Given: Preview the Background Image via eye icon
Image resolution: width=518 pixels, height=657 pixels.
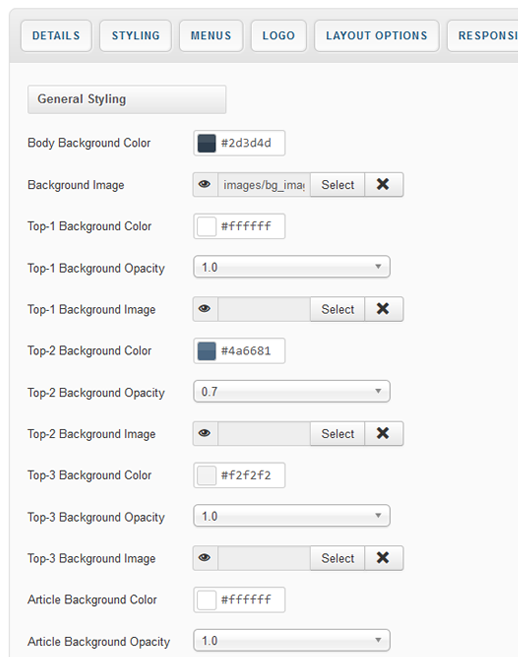Looking at the screenshot, I should pyautogui.click(x=205, y=184).
